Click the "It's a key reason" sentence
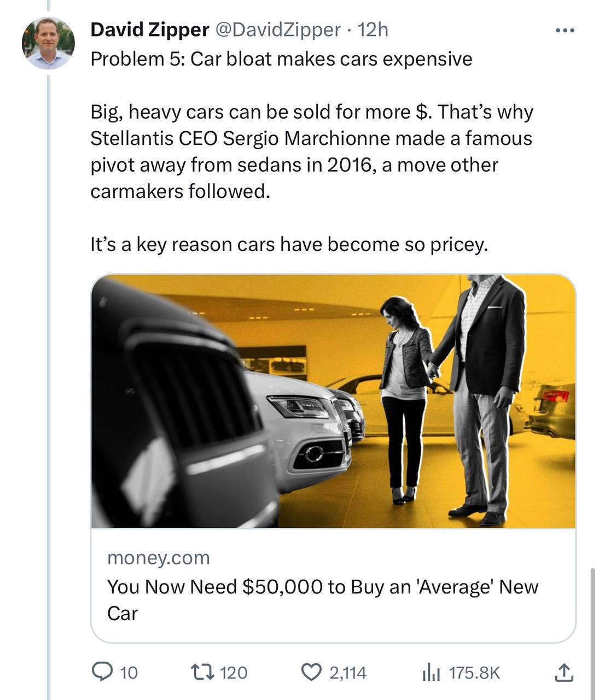 click(x=289, y=244)
